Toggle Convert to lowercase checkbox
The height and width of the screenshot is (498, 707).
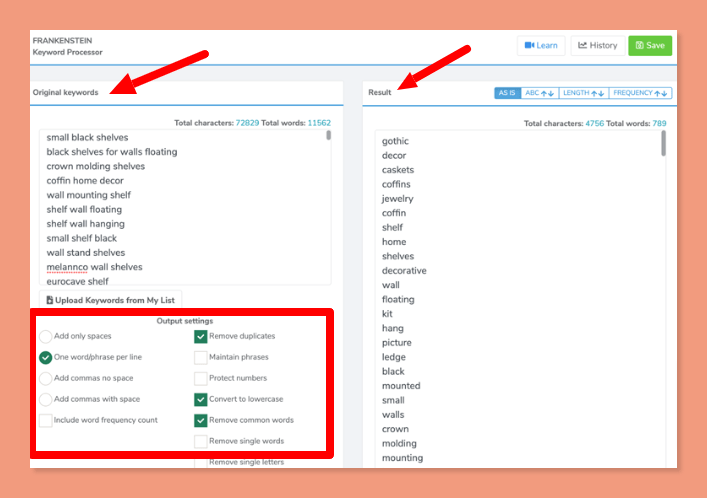(x=201, y=399)
